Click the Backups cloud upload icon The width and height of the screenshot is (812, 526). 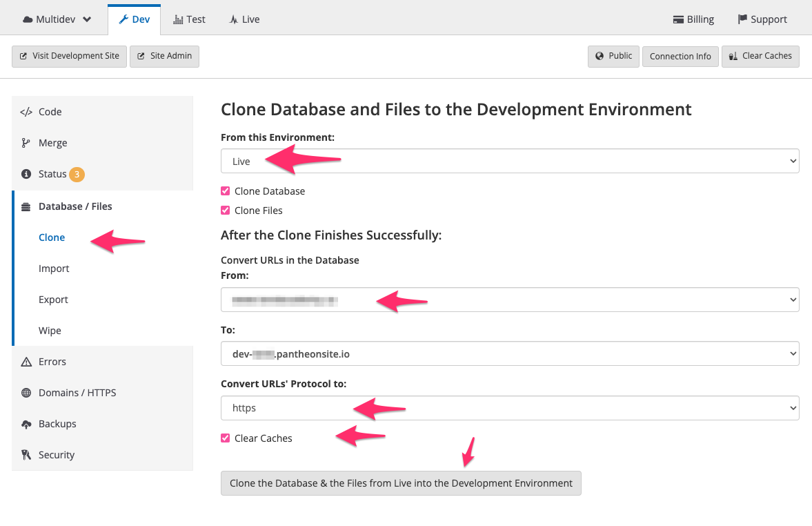pyautogui.click(x=26, y=425)
